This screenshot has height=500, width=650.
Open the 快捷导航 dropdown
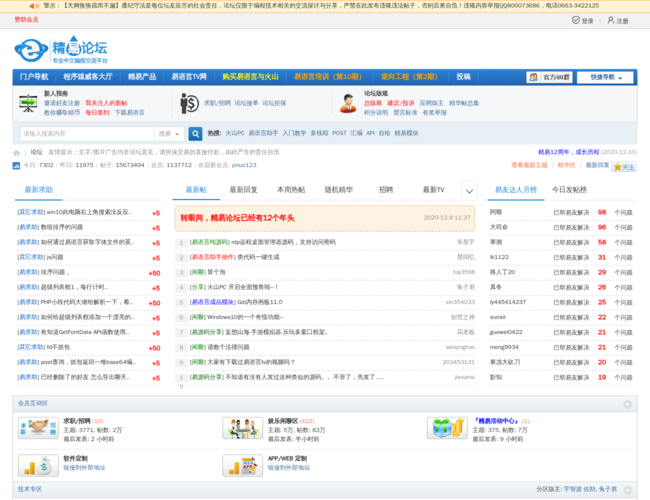tap(607, 77)
